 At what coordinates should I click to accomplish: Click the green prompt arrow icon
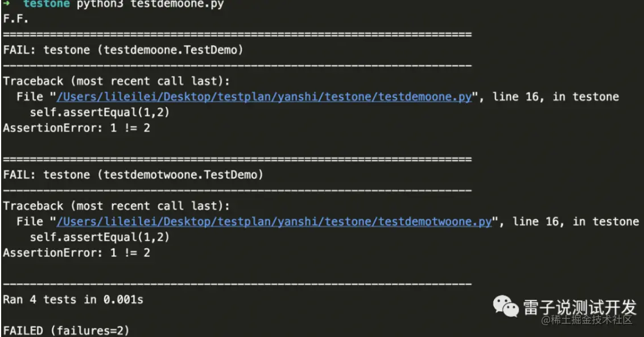point(7,4)
